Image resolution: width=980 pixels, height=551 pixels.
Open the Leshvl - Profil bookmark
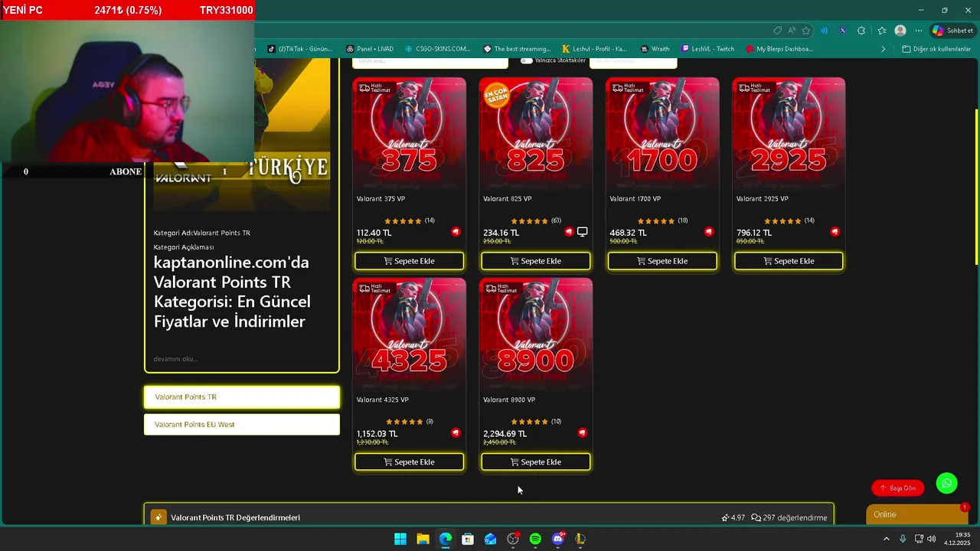pyautogui.click(x=594, y=49)
